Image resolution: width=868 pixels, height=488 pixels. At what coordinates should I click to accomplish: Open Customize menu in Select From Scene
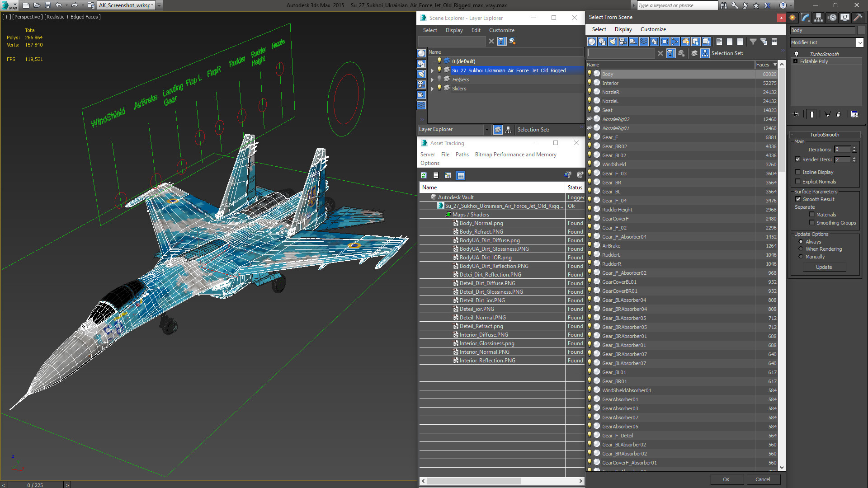point(653,29)
